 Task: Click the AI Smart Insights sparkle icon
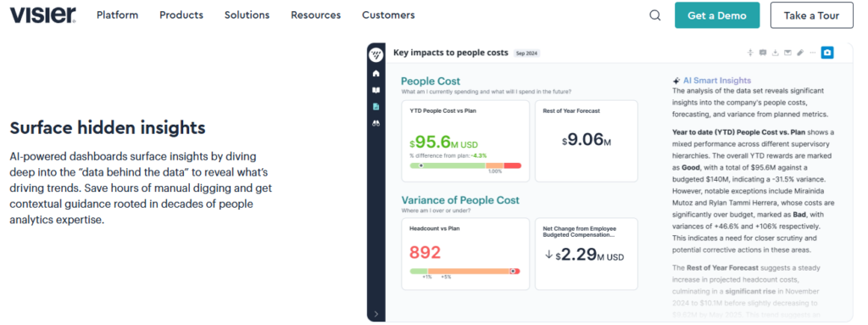[x=676, y=81]
